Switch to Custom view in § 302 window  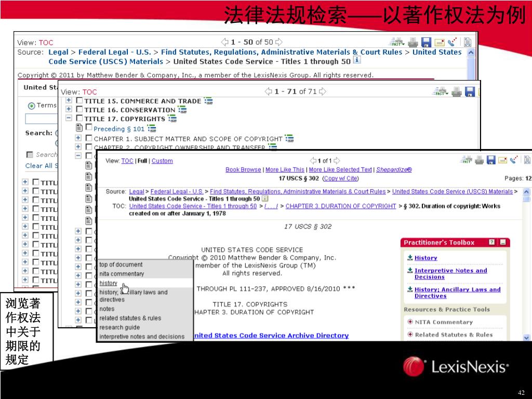tap(162, 161)
